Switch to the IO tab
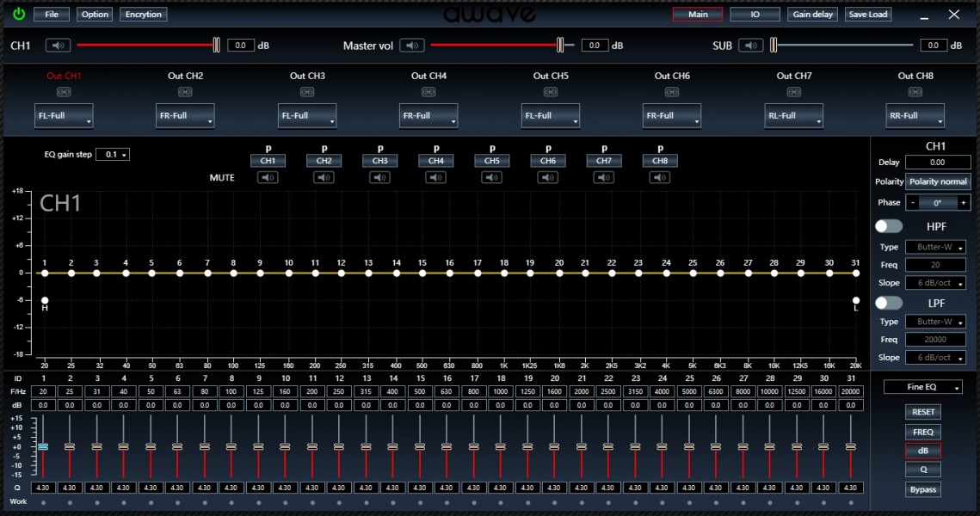 (755, 15)
